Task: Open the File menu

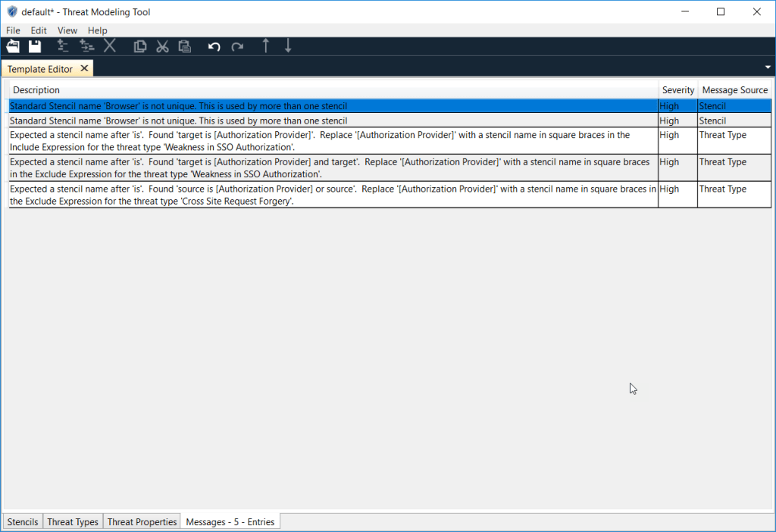Action: pyautogui.click(x=12, y=30)
